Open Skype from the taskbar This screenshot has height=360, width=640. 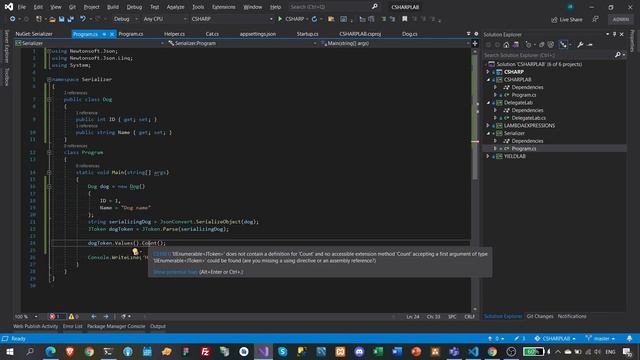point(282,351)
